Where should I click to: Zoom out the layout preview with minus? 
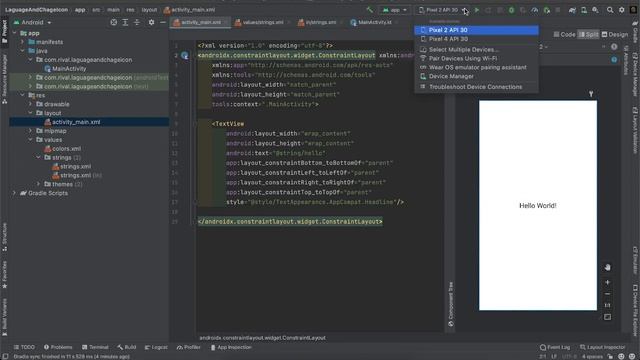(607, 294)
